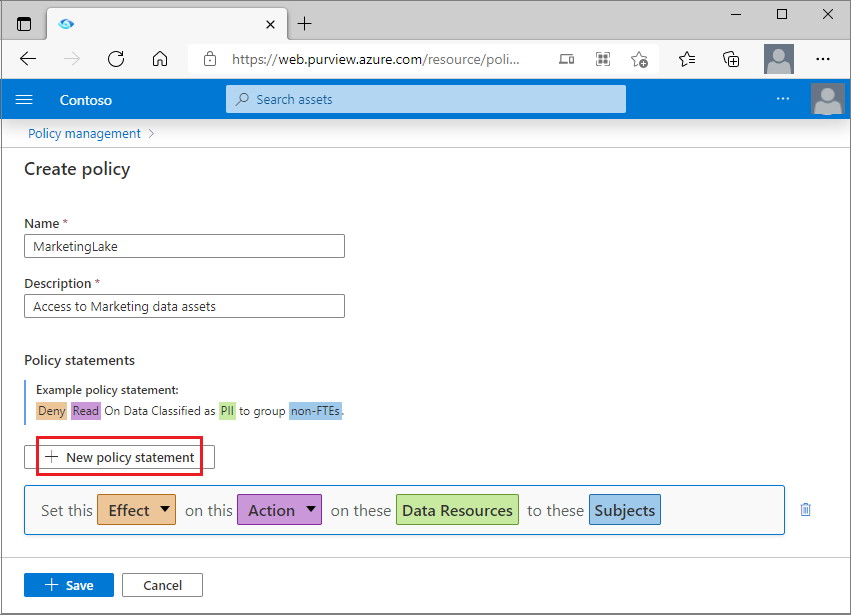Open the Action dropdown in the policy statement
Screen dimensions: 851x615
click(x=279, y=509)
